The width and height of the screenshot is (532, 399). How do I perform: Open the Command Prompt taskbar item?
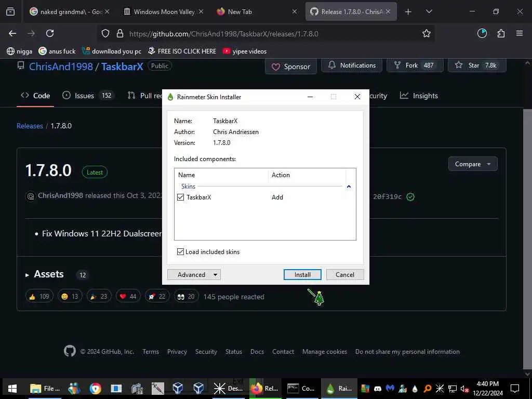(301, 389)
